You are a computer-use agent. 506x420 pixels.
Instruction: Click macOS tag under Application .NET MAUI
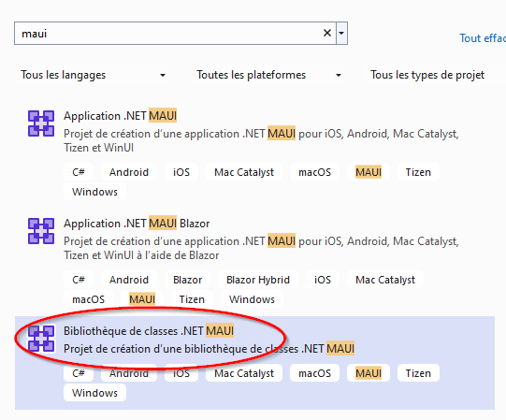[x=314, y=172]
